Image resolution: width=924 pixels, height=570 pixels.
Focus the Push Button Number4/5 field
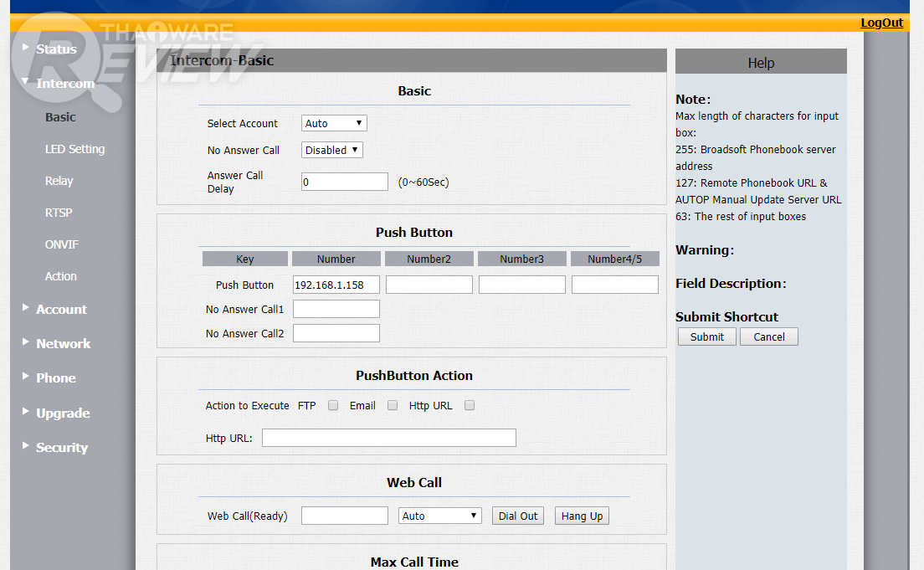tap(614, 285)
